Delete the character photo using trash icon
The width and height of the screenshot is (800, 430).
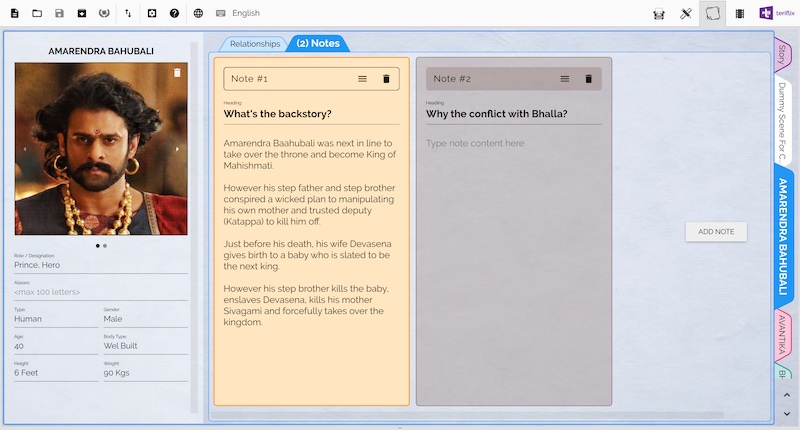[177, 72]
